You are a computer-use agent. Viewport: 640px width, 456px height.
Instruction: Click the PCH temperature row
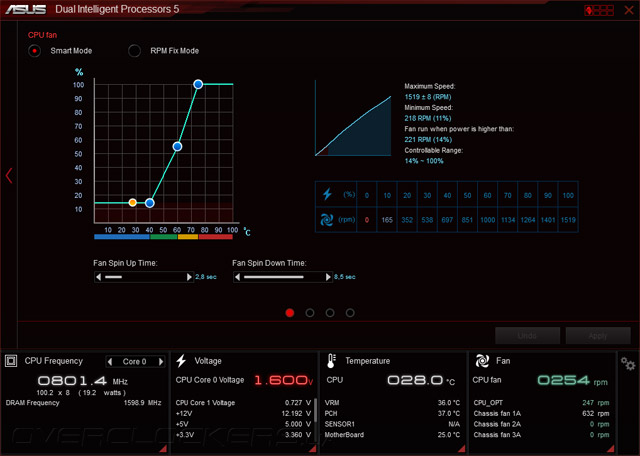pyautogui.click(x=392, y=414)
